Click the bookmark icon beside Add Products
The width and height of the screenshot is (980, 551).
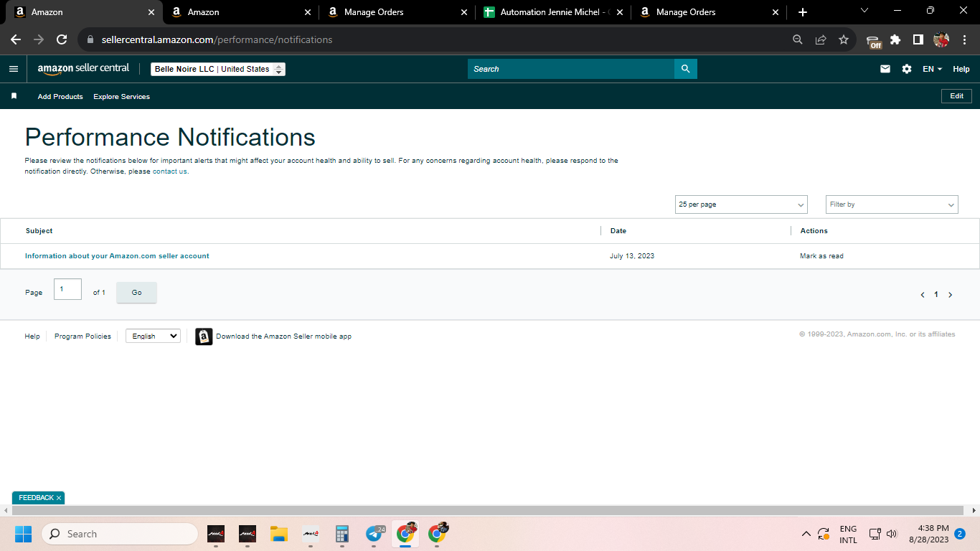pos(14,96)
